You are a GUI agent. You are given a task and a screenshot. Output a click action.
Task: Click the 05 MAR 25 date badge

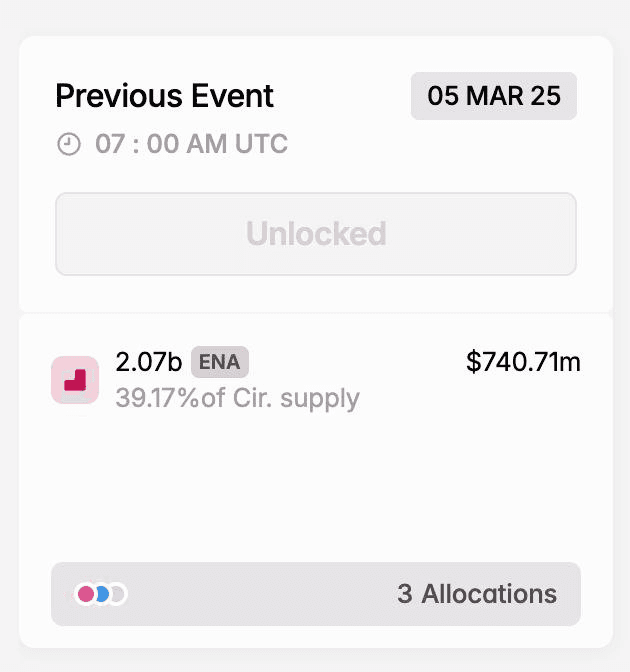coord(494,96)
